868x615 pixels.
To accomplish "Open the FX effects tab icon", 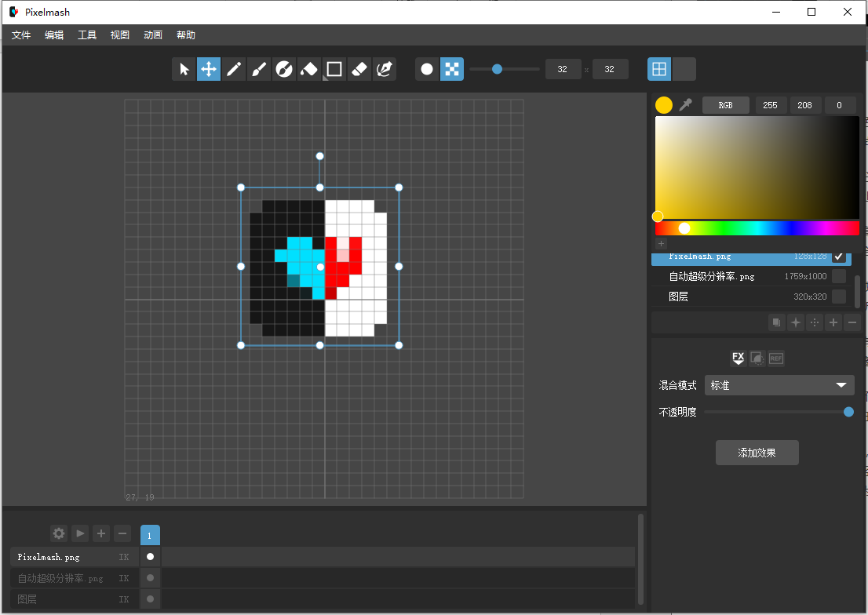I will coord(738,358).
